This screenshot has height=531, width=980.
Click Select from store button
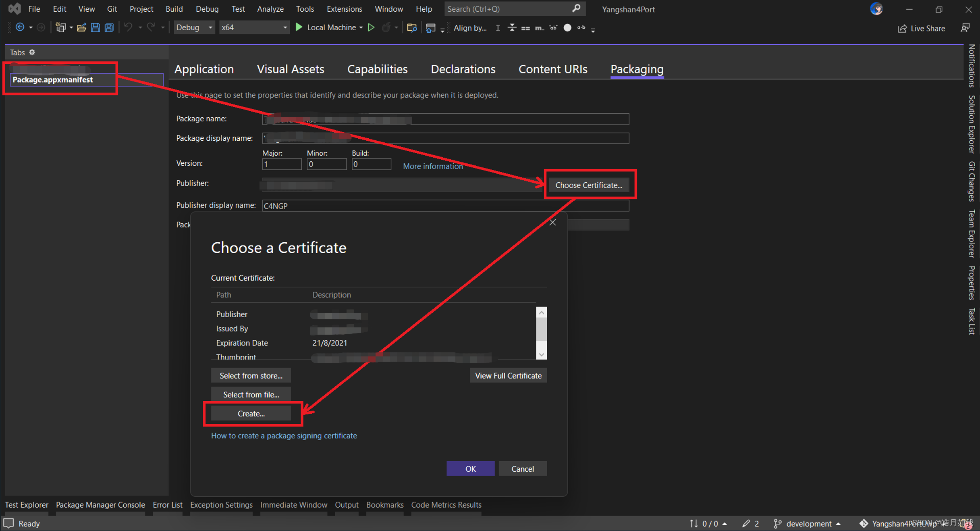pos(251,375)
